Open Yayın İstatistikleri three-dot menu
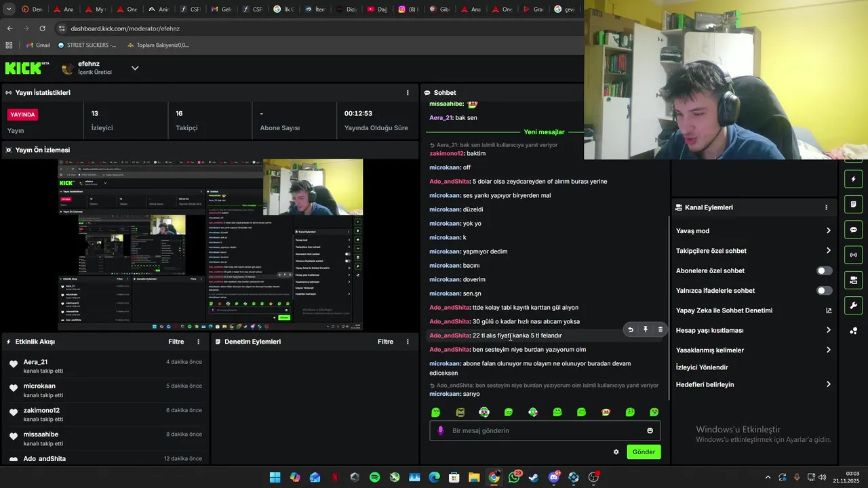 click(408, 93)
